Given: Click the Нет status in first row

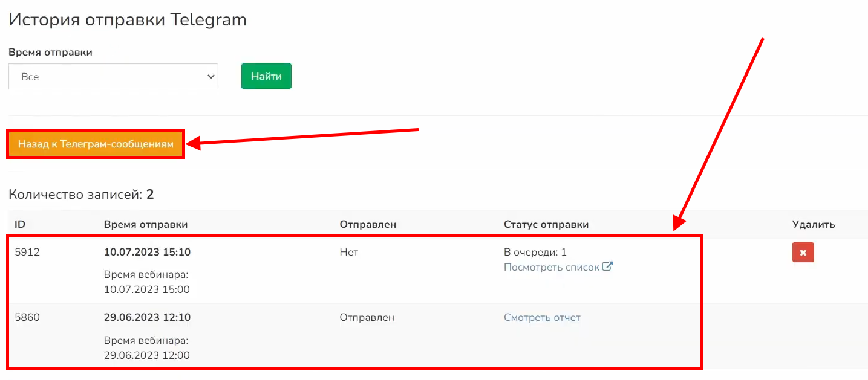Looking at the screenshot, I should 349,252.
